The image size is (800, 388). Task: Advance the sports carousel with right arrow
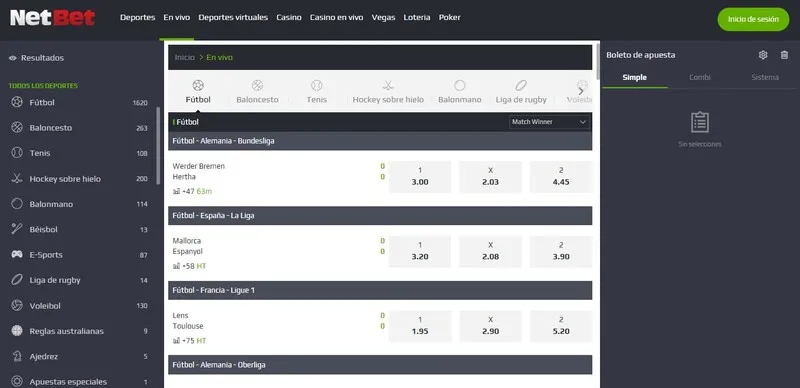581,91
